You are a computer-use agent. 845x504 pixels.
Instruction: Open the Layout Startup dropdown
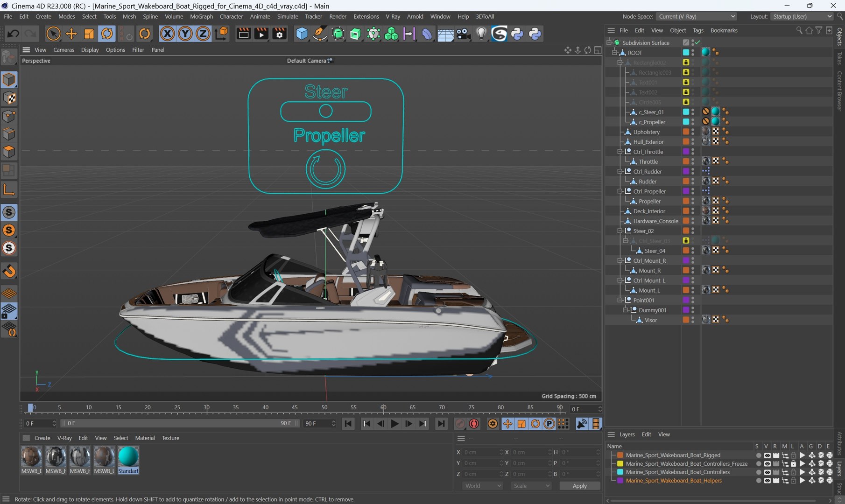[802, 16]
